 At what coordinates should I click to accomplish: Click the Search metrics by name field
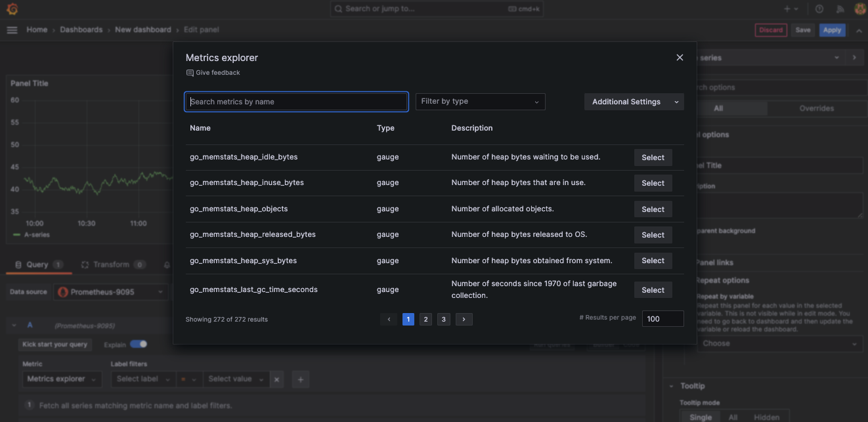coord(296,101)
